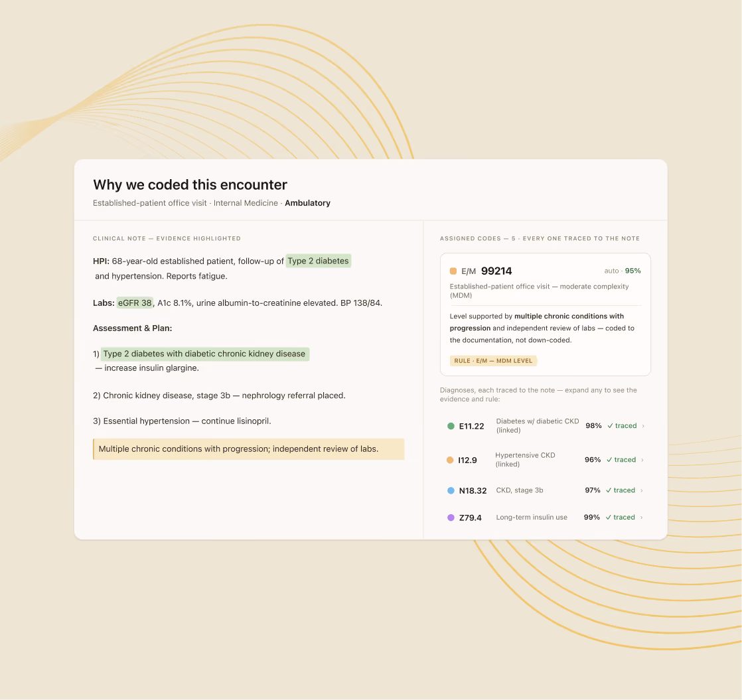The height and width of the screenshot is (700, 742).
Task: Click the orange E/M square marker
Action: (x=453, y=271)
